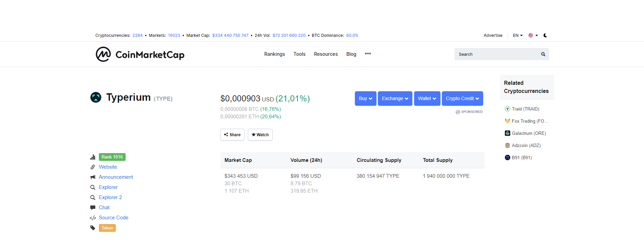This screenshot has width=644, height=244.
Task: Click the Market Cap value in top bar
Action: tap(230, 35)
